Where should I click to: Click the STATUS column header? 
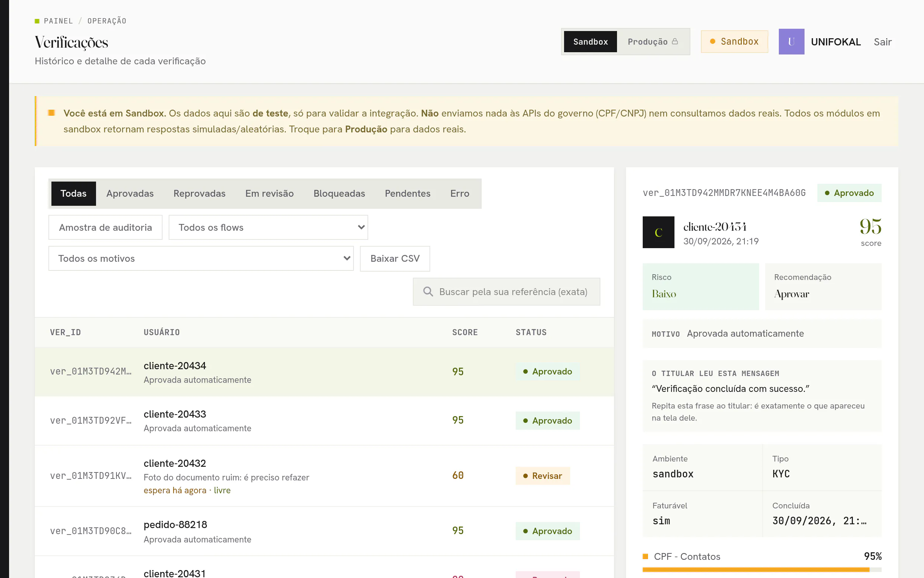point(531,332)
